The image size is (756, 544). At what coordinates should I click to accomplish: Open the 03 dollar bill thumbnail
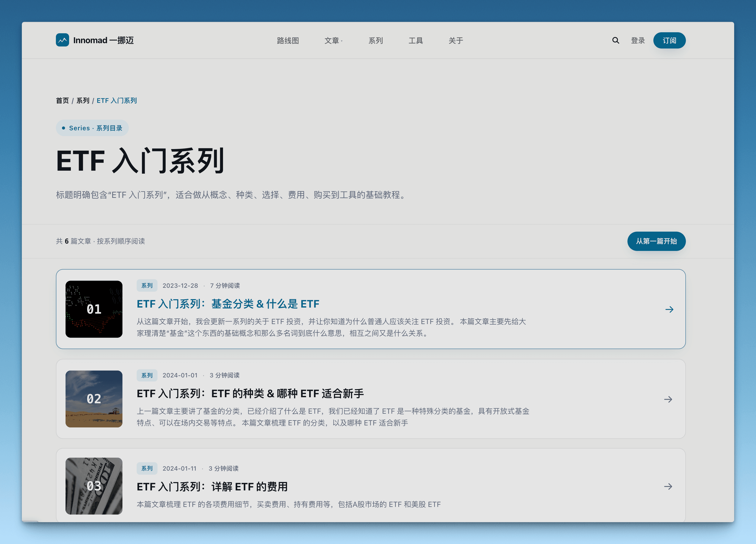tap(94, 486)
